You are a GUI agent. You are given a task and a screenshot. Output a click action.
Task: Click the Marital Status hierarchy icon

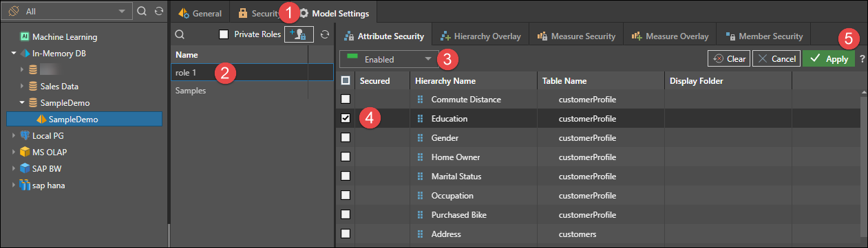[419, 177]
